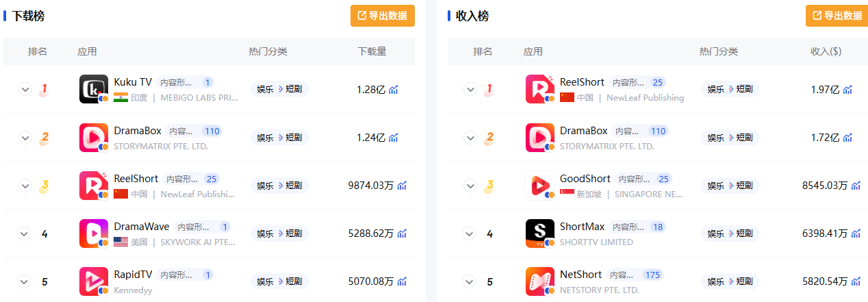View trend chart for DramaBox 1.24亿 downloads
The image size is (868, 302).
point(394,138)
